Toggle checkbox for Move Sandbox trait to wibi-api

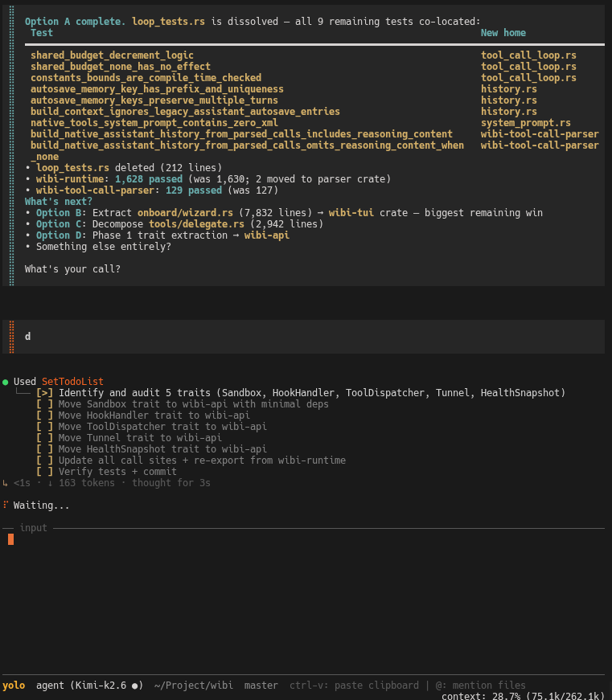pos(45,404)
